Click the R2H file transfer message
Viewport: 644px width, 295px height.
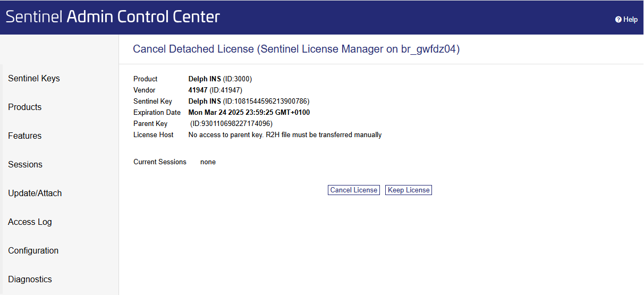pos(285,135)
